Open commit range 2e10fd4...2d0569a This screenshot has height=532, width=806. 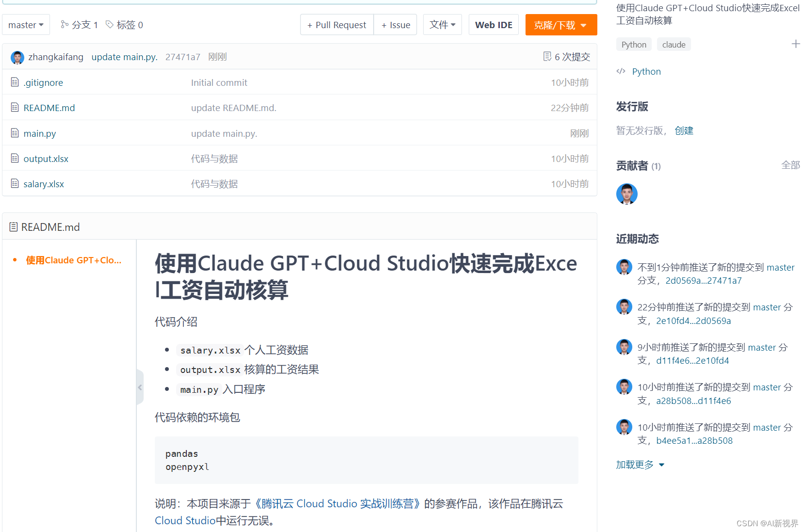(x=693, y=321)
